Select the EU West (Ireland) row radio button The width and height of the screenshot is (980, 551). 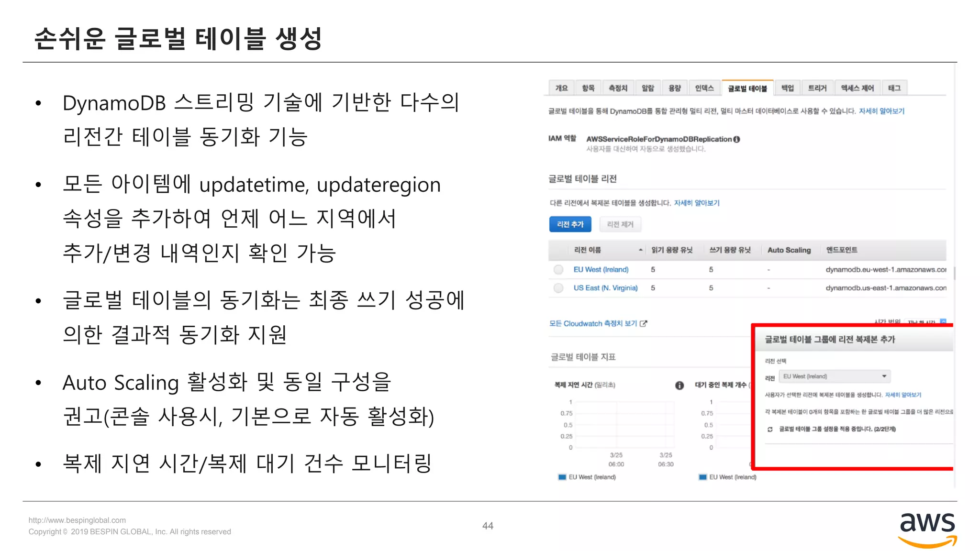[x=558, y=270]
